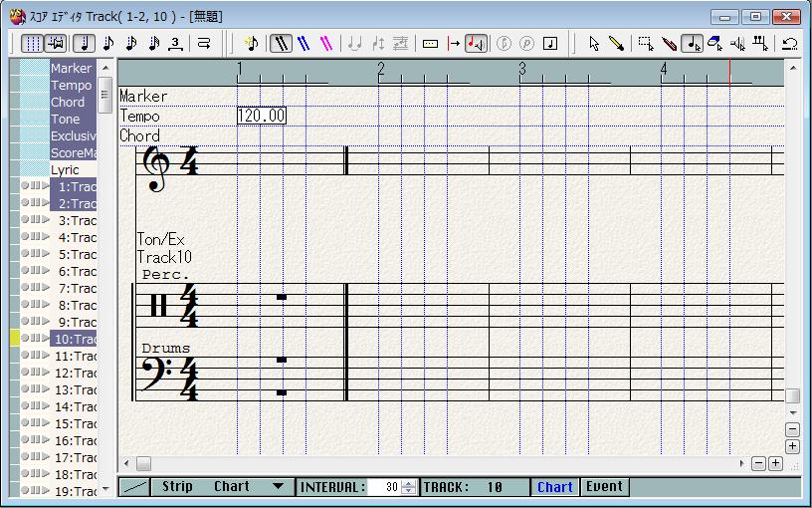Click the undo arrow icon
The width and height of the screenshot is (812, 508).
790,44
